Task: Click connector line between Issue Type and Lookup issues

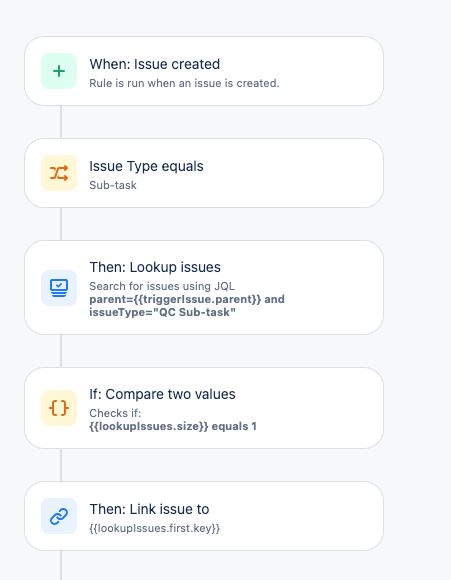Action: tap(61, 224)
